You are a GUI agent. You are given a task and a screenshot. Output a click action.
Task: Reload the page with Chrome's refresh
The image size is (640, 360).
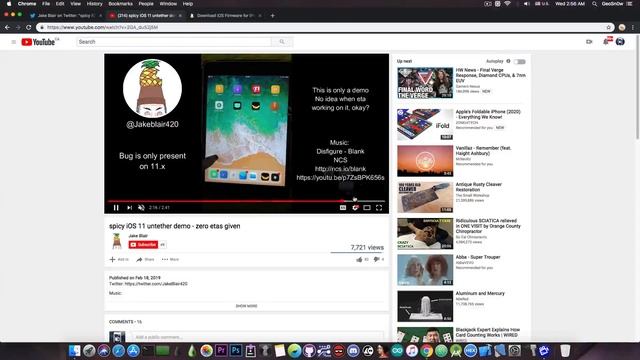(x=29, y=27)
